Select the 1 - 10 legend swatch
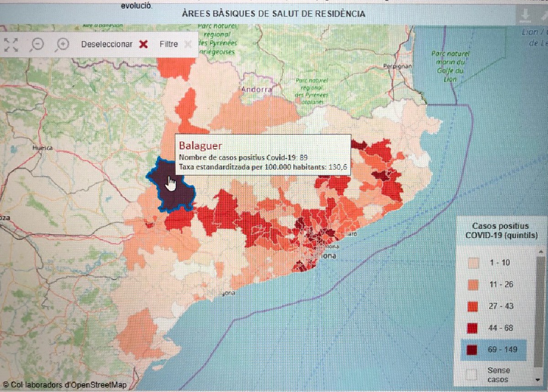 [472, 263]
